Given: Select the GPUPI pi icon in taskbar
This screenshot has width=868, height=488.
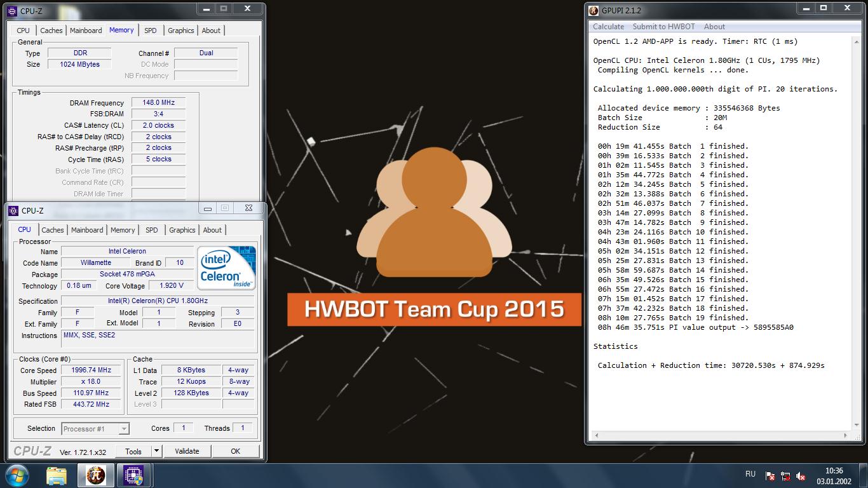Looking at the screenshot, I should coord(96,475).
